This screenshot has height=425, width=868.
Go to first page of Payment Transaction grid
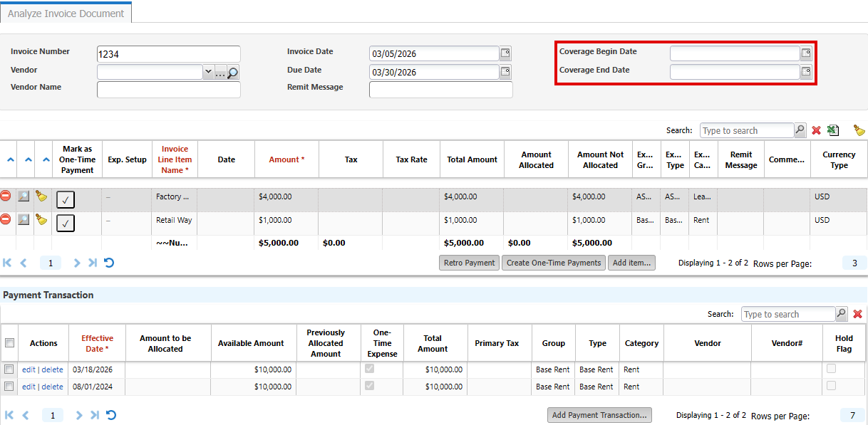point(9,415)
